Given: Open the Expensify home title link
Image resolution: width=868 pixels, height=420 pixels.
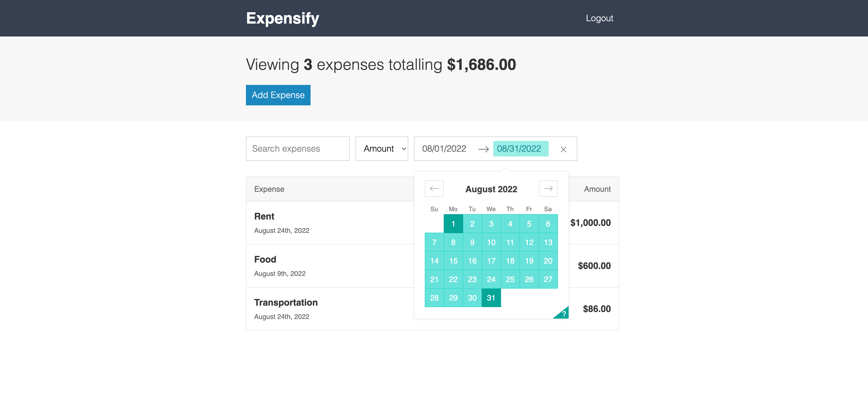Looking at the screenshot, I should [282, 18].
